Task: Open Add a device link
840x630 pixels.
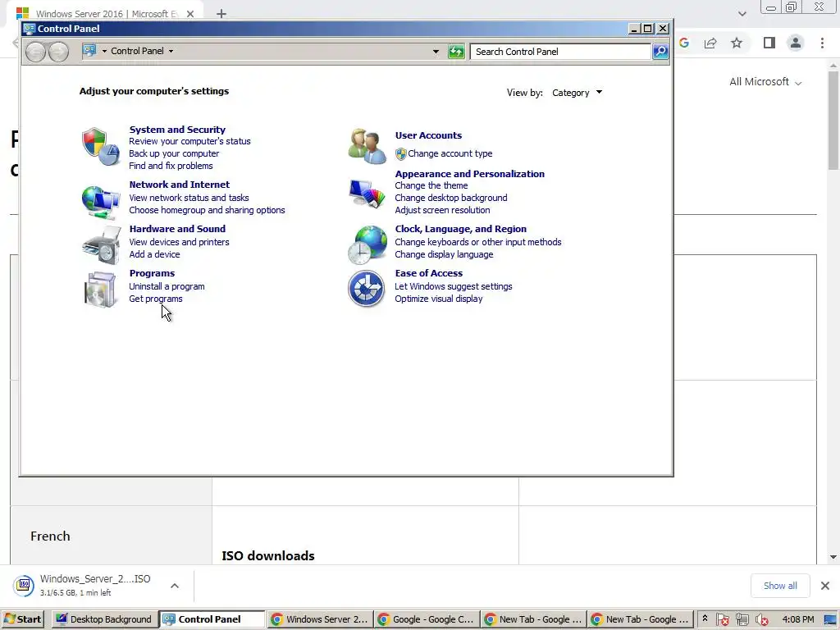Action: (x=154, y=254)
